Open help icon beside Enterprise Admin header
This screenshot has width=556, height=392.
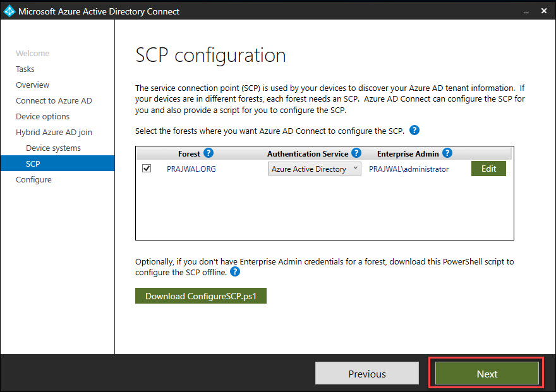(447, 153)
